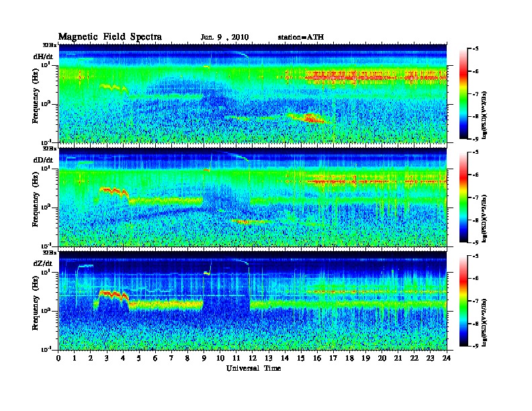Click the log(PSD) units label beside dD/dt scale
Screen dimensions: 532x411
click(x=484, y=218)
